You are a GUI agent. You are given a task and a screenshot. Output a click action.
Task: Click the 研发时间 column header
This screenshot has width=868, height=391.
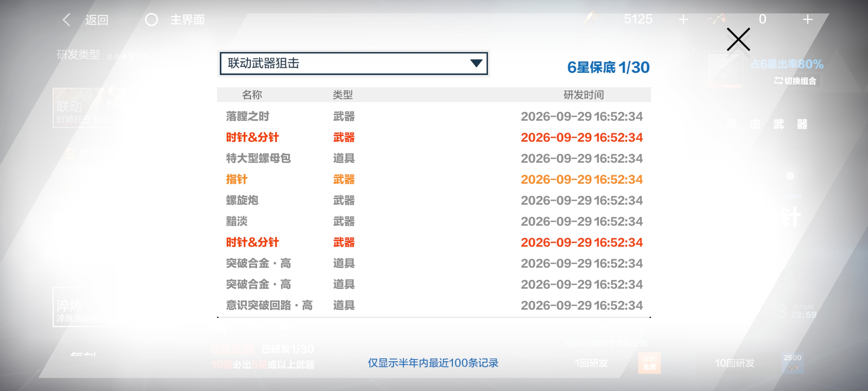pyautogui.click(x=584, y=95)
